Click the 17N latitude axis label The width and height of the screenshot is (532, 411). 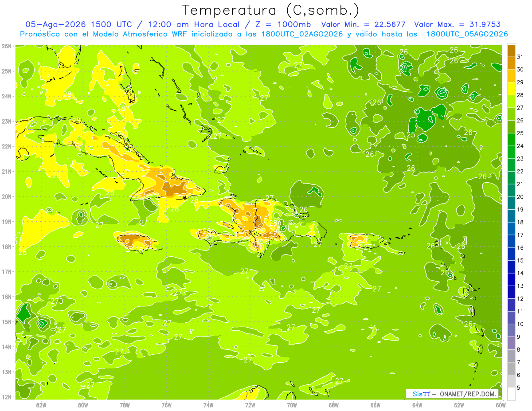7,271
